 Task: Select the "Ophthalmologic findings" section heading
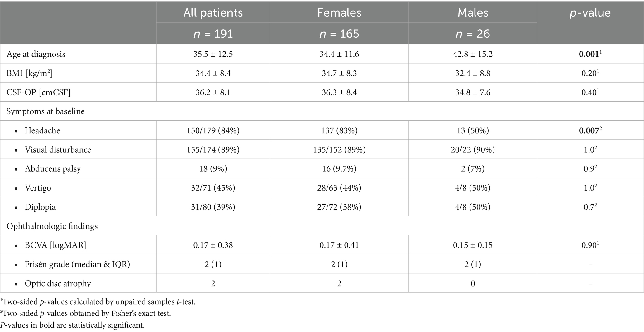(52, 226)
